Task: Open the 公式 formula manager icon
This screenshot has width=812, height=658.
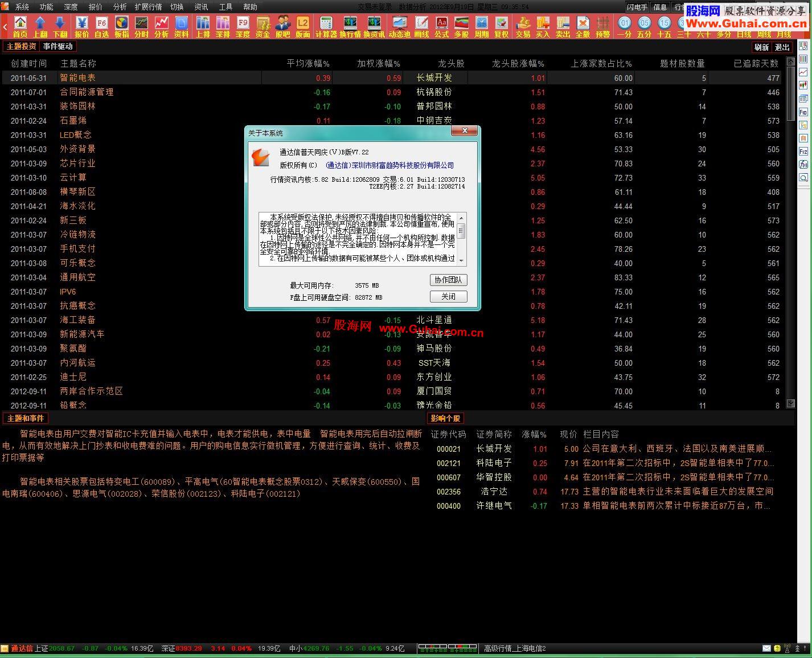Action: [441, 27]
